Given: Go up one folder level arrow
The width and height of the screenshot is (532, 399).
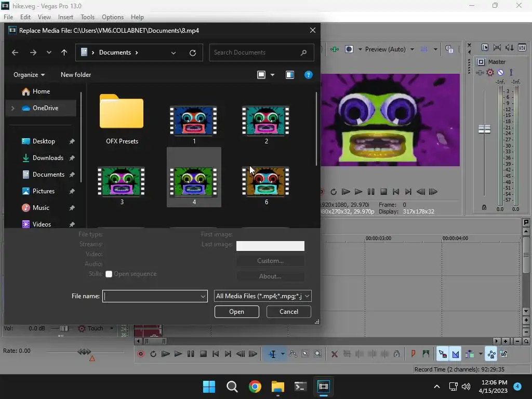Looking at the screenshot, I should [x=64, y=52].
